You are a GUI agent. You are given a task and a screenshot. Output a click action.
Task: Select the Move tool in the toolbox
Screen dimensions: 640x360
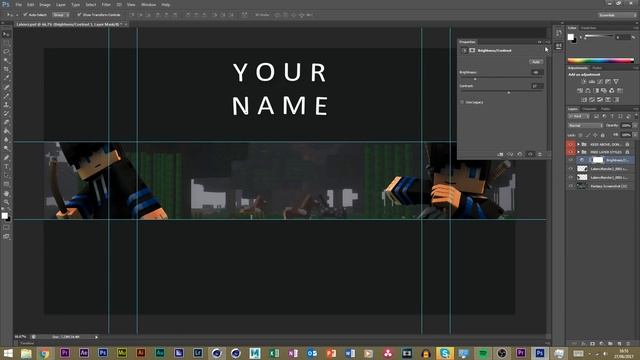6,34
